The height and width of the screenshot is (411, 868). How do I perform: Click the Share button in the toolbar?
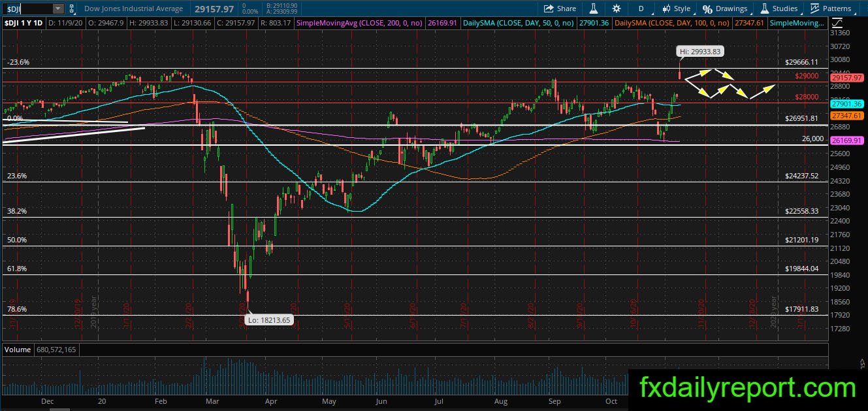pyautogui.click(x=560, y=8)
